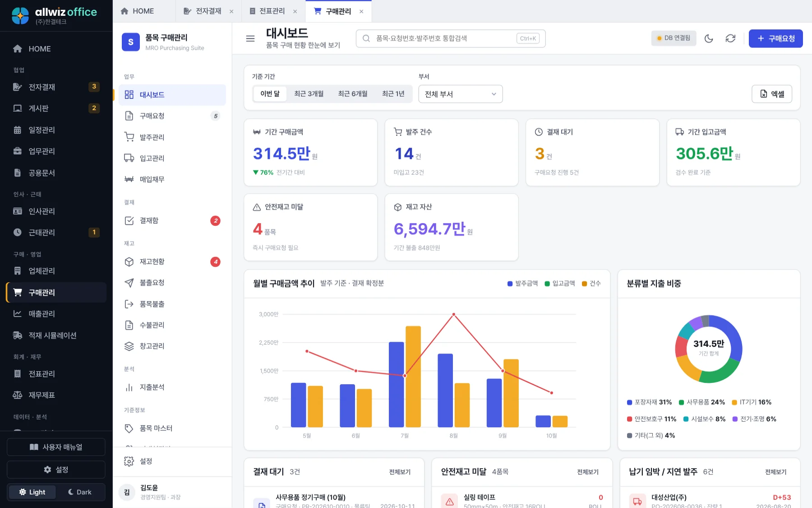Open 적재 시뮬레이션 in the sidebar
This screenshot has width=812, height=508.
(56, 335)
